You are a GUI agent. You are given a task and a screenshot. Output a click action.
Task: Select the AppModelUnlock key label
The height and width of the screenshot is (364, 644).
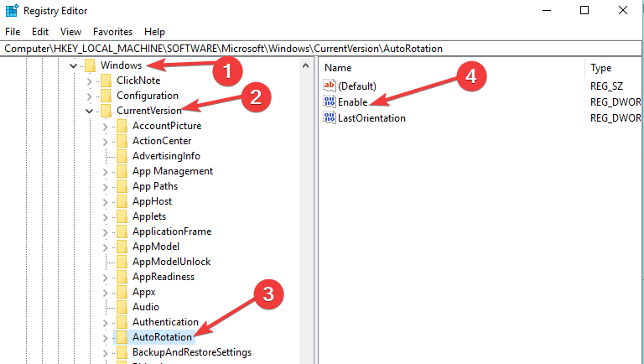point(171,262)
